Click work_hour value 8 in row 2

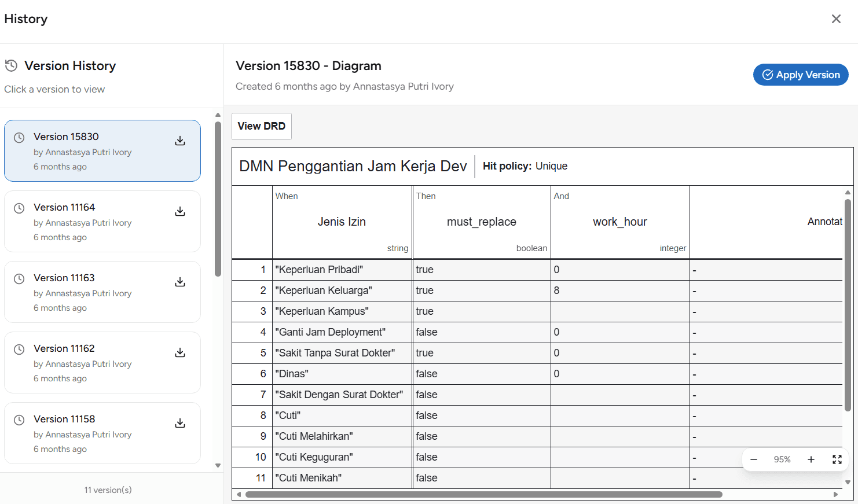click(620, 290)
